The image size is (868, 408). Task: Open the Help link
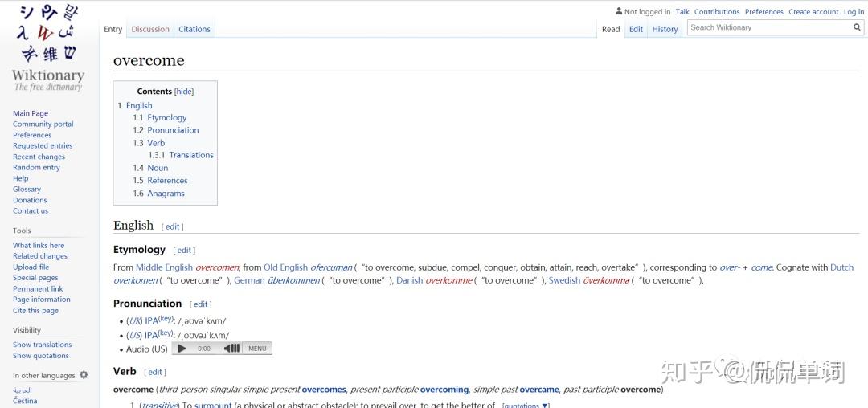point(20,178)
